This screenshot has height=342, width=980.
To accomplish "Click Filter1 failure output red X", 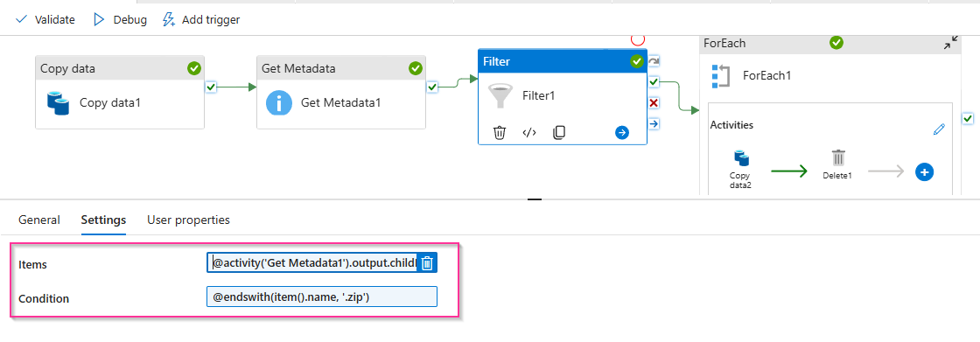I will [x=654, y=102].
